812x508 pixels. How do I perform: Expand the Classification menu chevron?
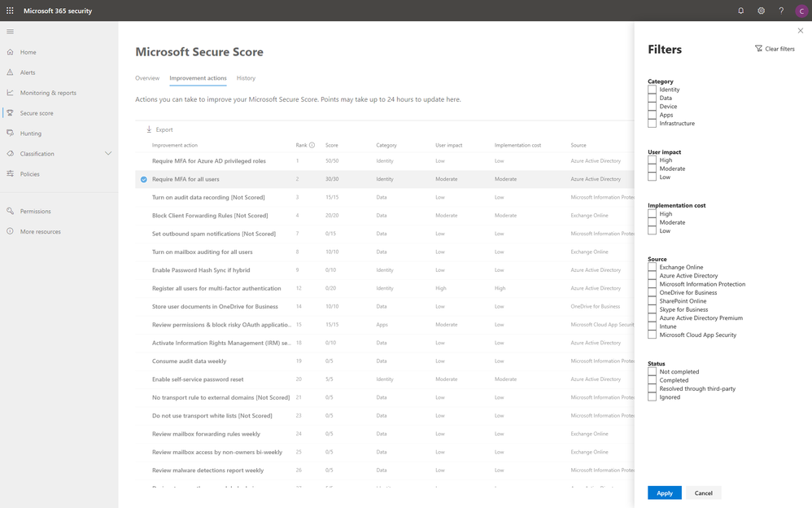click(x=108, y=153)
